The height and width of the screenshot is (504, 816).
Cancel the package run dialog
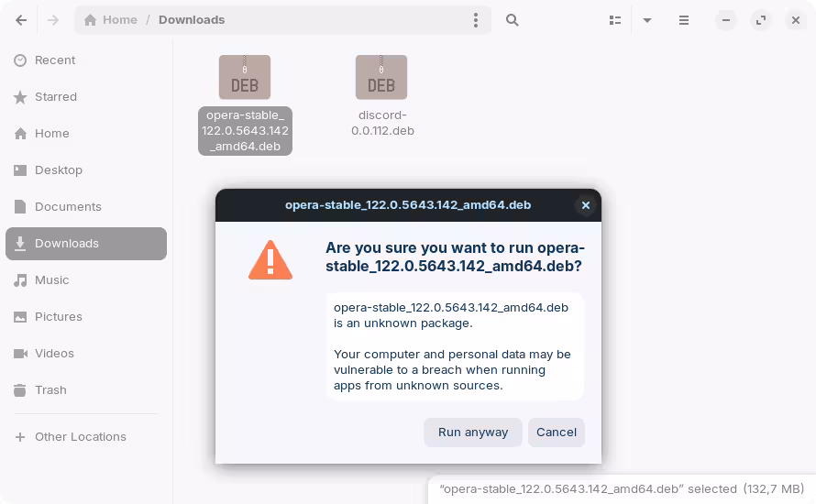point(556,433)
